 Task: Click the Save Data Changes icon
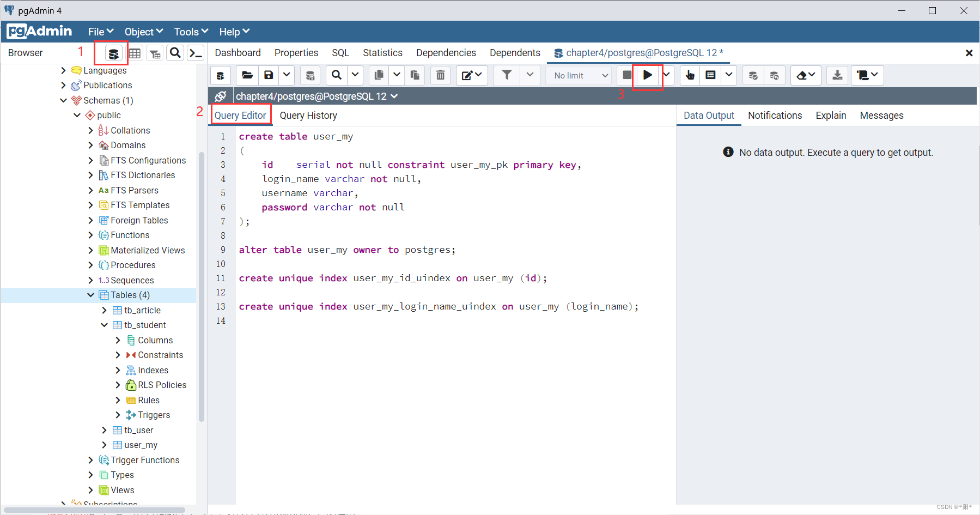click(x=310, y=75)
